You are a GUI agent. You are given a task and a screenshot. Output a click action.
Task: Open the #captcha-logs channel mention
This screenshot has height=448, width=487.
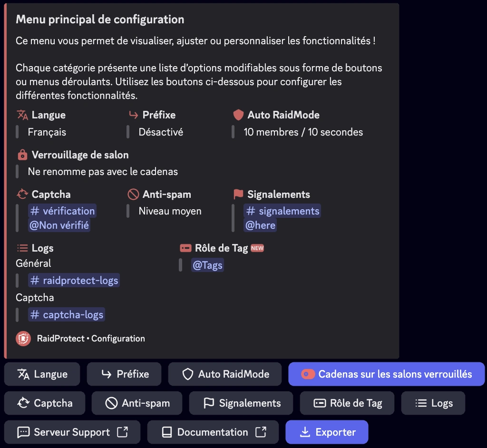[x=67, y=314]
